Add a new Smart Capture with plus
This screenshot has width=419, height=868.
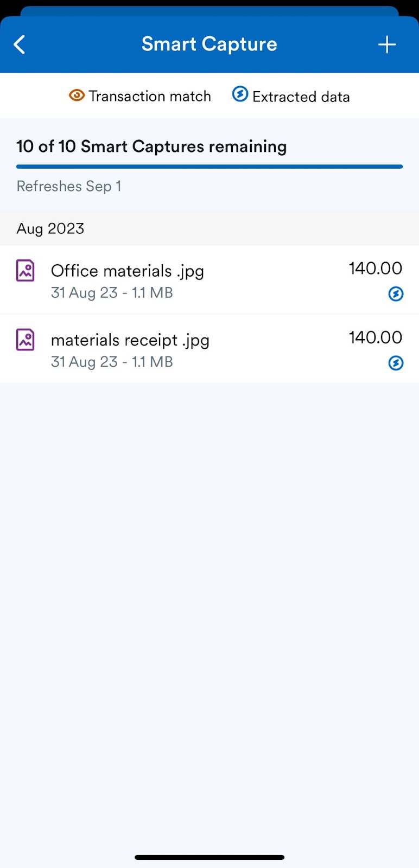click(386, 44)
